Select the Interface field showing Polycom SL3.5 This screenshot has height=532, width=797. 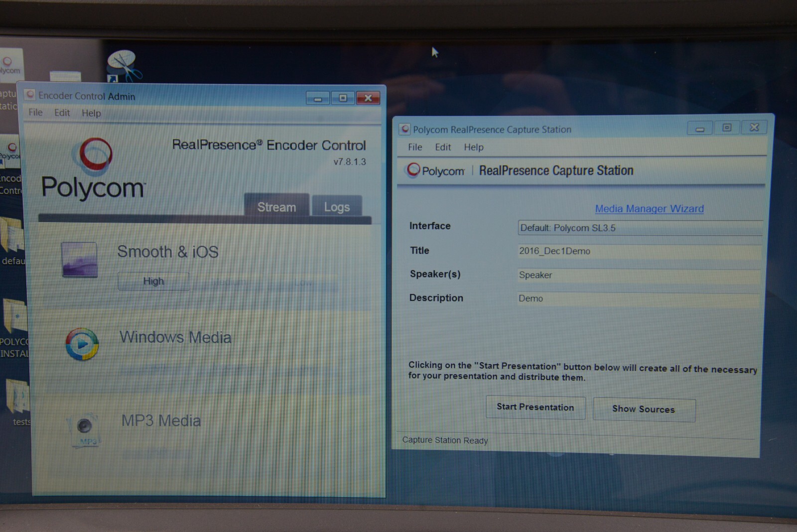tap(639, 228)
